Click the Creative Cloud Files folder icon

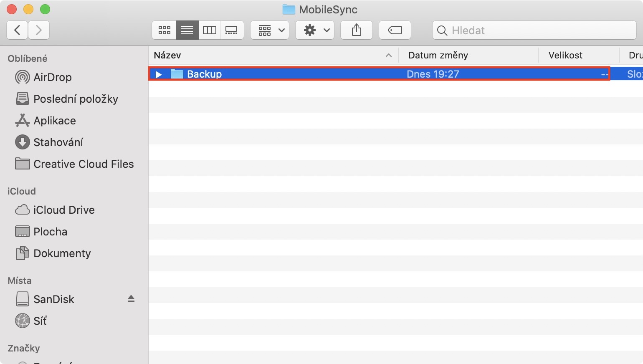23,164
